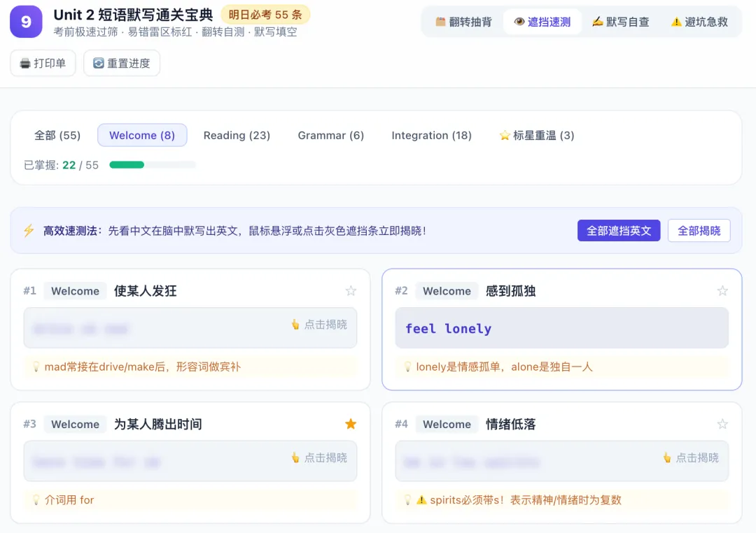Click the Unit 2 短语默写通关宝典 title
756x533 pixels.
133,15
